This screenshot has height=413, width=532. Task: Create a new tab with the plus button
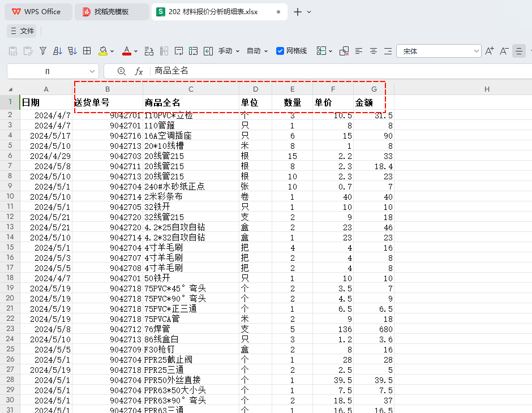pos(298,12)
